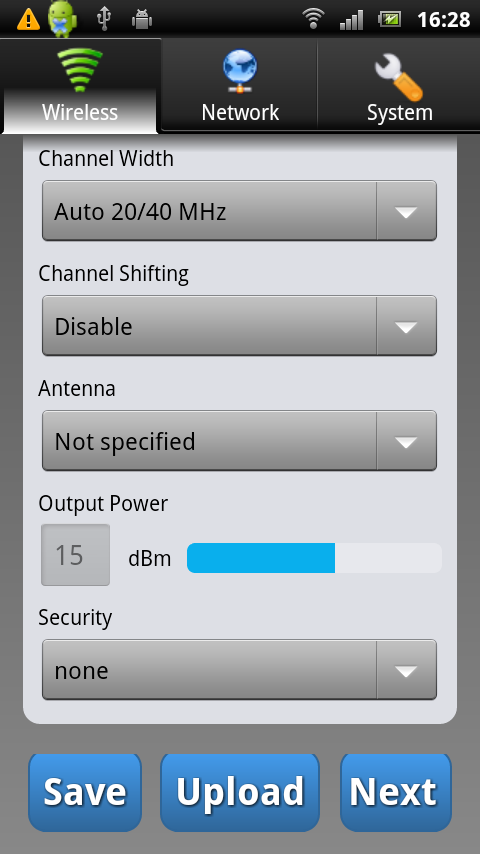Image resolution: width=480 pixels, height=854 pixels.
Task: Tap the battery charging icon
Action: coord(389,20)
